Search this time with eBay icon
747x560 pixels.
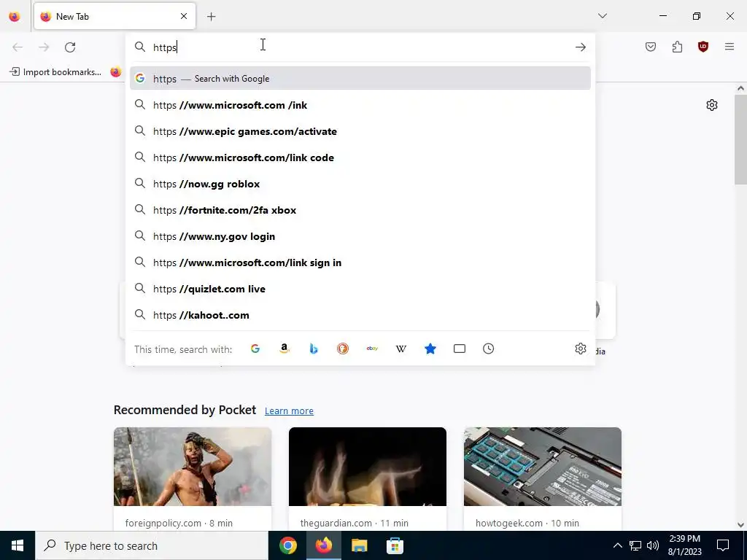pos(372,349)
